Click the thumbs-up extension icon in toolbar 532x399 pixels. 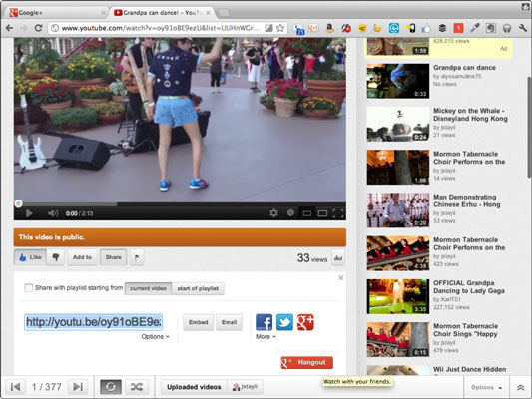coord(426,28)
